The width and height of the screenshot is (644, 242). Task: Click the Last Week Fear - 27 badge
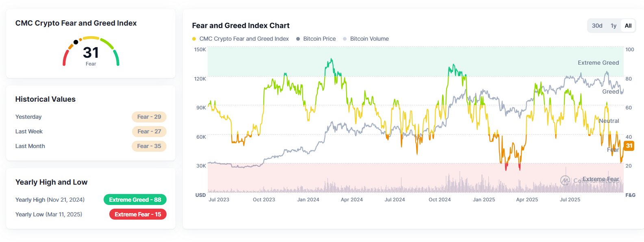[149, 131]
